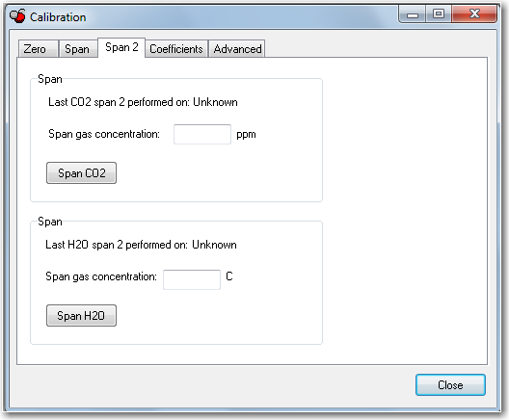This screenshot has width=509, height=420.
Task: Click the ppm unit label
Action: 246,135
